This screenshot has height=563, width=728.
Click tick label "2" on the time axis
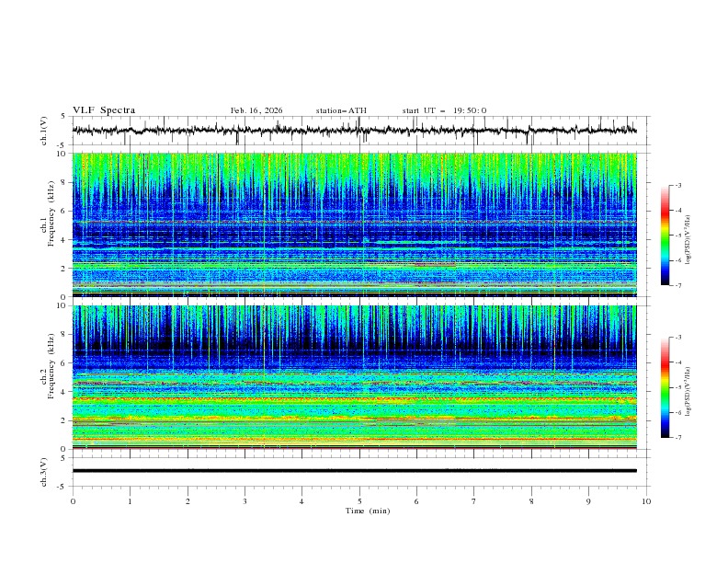[188, 501]
